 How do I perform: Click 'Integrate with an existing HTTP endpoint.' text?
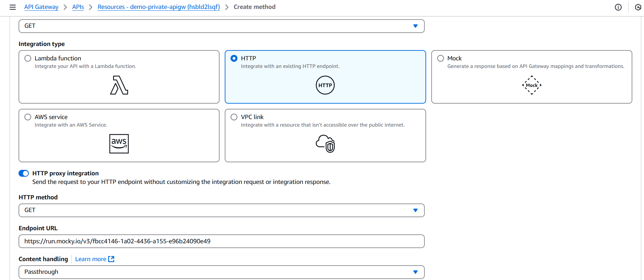[290, 66]
